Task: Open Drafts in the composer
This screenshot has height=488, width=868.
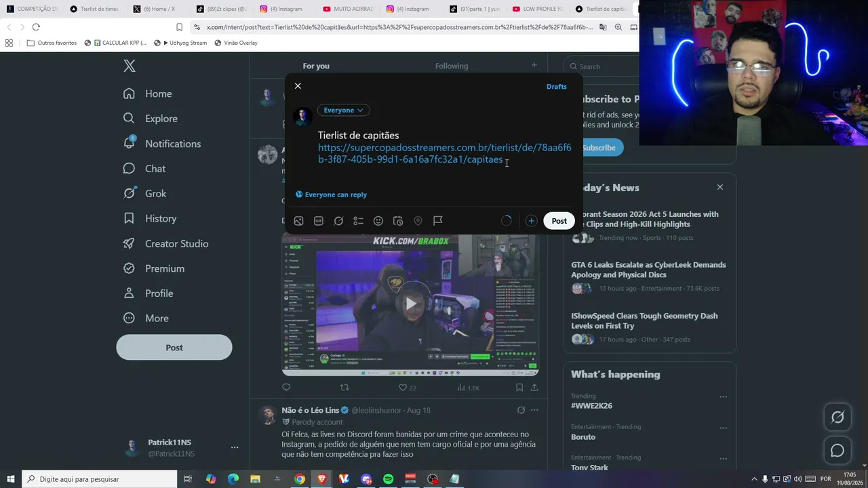Action: 557,87
